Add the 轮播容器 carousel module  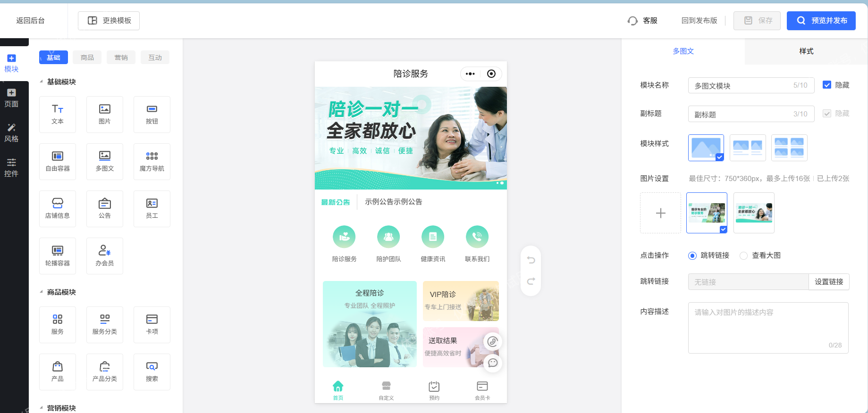pyautogui.click(x=58, y=256)
